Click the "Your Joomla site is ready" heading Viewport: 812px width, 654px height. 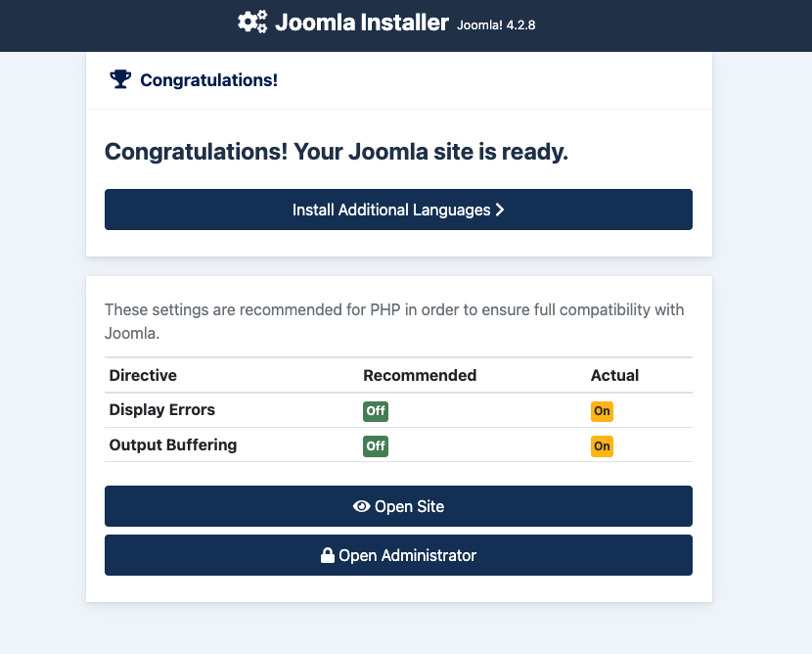click(x=337, y=152)
